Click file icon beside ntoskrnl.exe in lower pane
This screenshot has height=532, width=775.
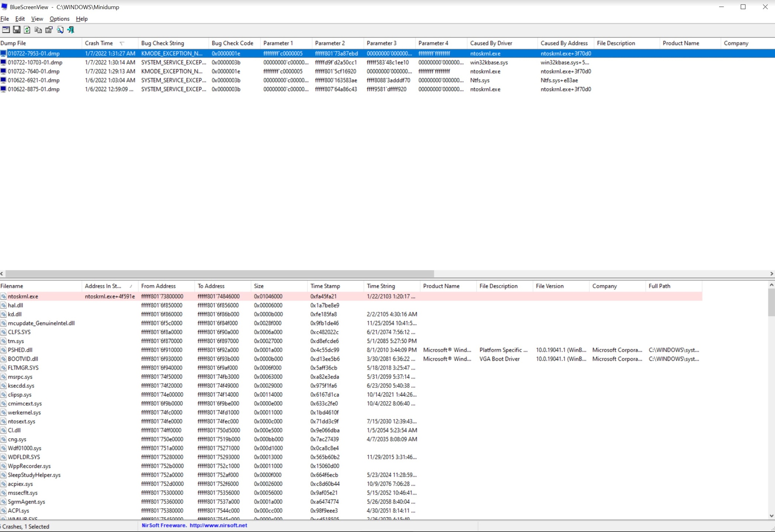tap(3, 296)
